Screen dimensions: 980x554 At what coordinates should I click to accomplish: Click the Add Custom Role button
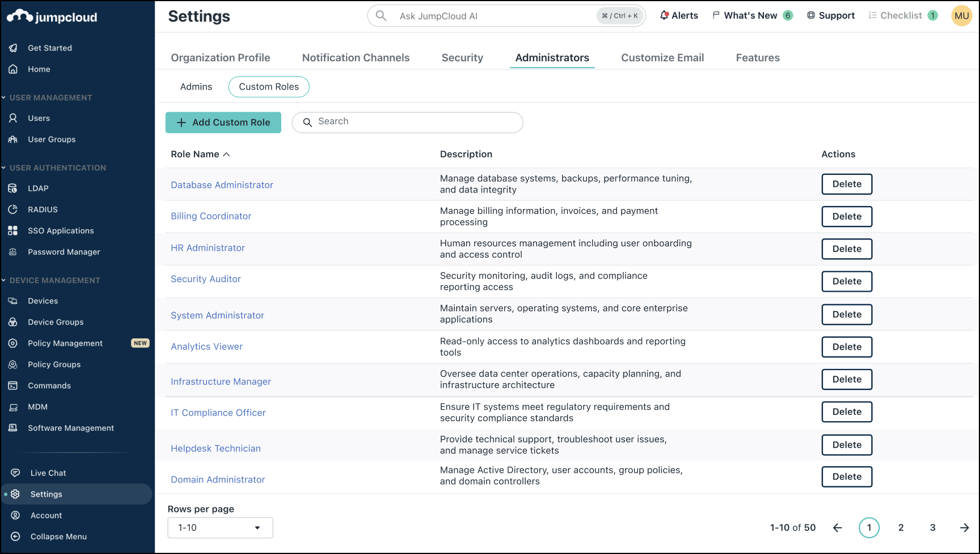[223, 122]
